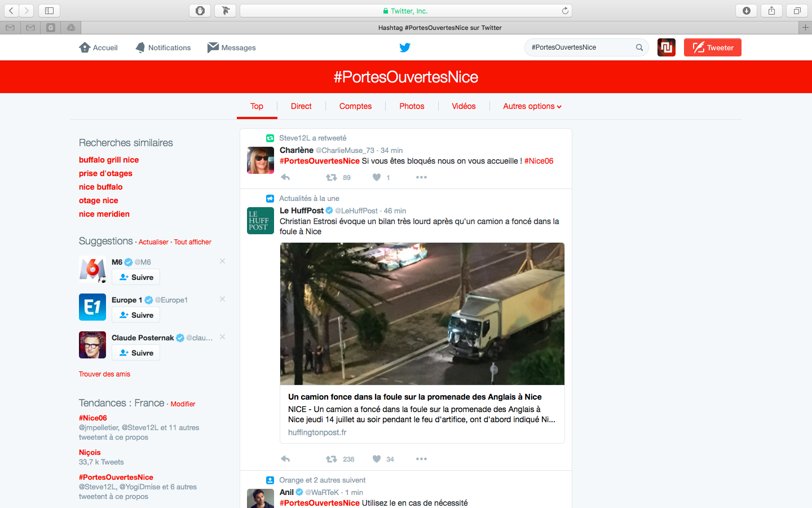Screen dimensions: 812x508
Task: Open Safari's downloads button
Action: coord(747,11)
